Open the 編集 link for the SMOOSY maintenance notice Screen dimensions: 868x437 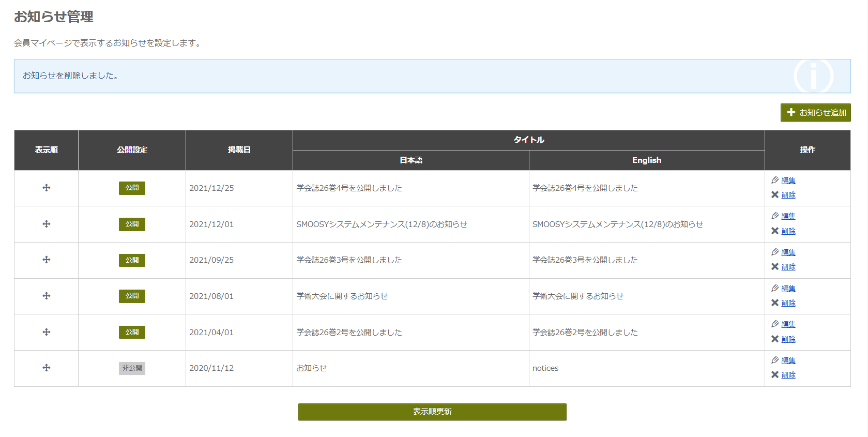pos(788,216)
